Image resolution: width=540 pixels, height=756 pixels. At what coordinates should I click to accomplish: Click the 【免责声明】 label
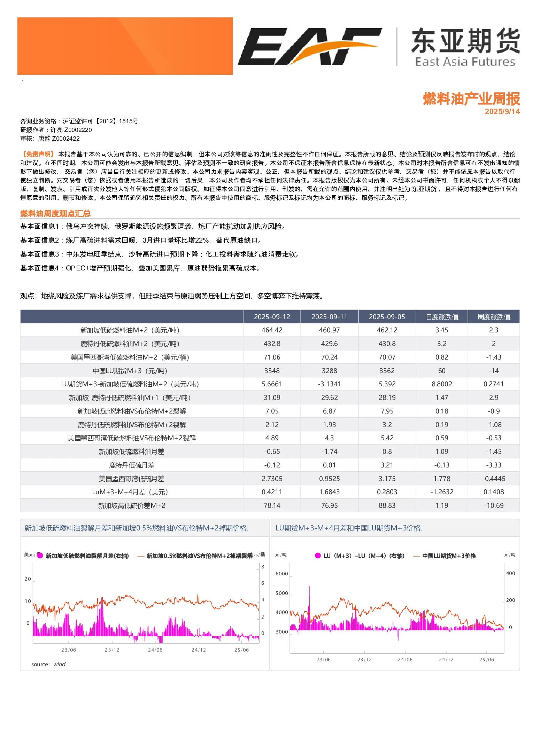(x=38, y=154)
